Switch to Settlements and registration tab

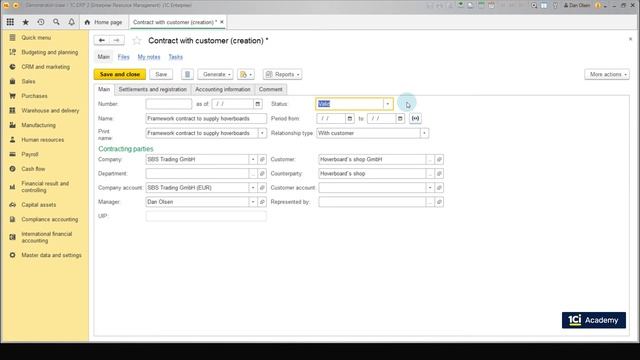point(153,89)
